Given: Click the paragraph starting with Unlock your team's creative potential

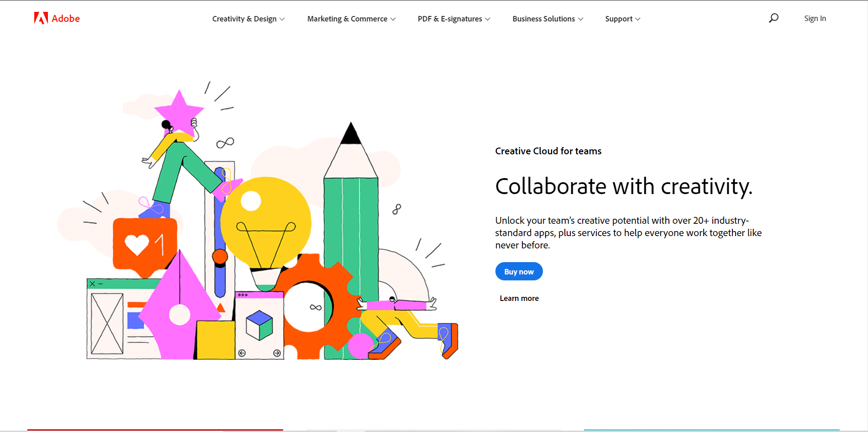Looking at the screenshot, I should 628,233.
